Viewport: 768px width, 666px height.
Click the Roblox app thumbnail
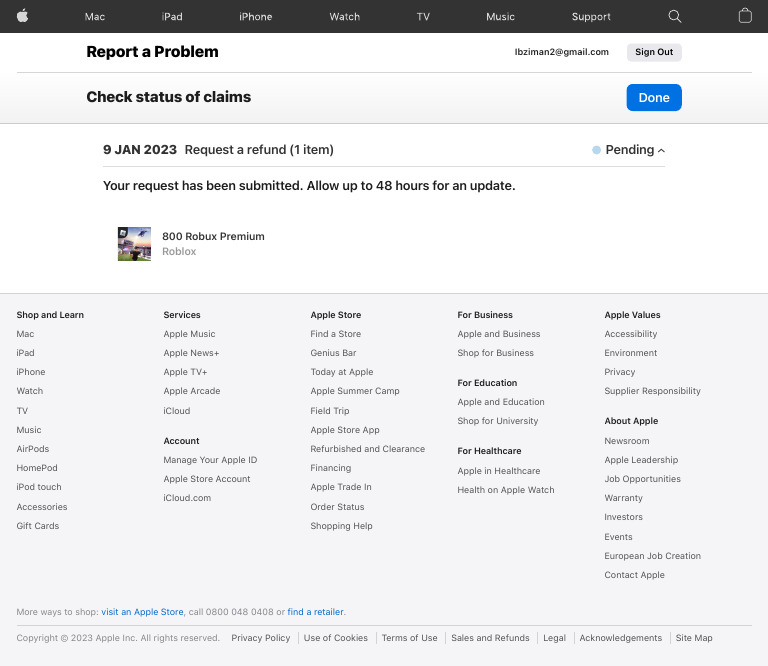[134, 244]
